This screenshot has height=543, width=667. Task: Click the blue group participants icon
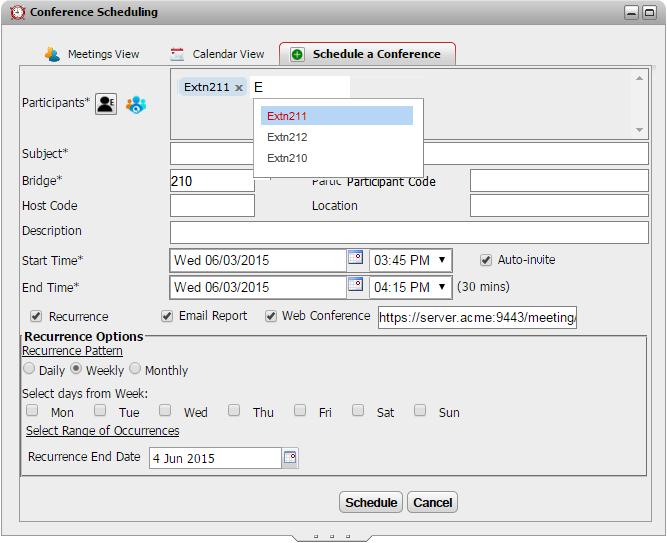136,104
